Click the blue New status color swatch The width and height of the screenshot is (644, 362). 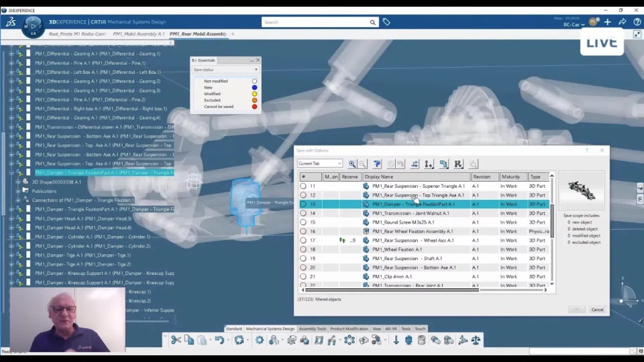pyautogui.click(x=254, y=87)
